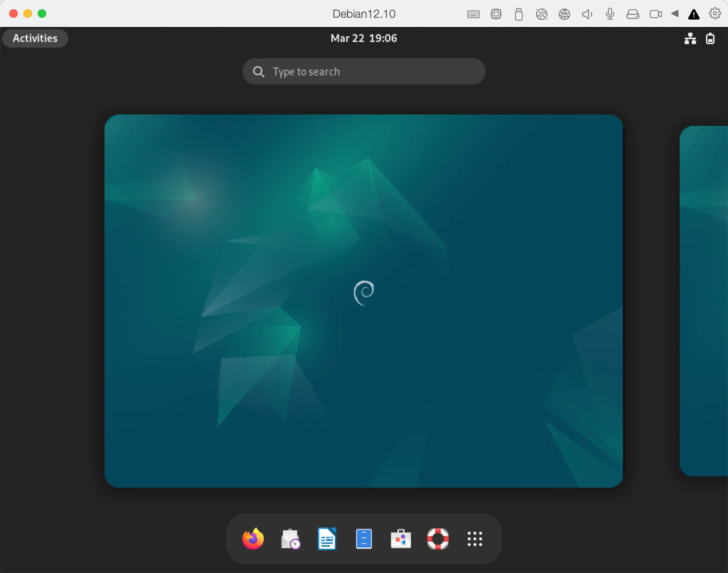Image resolution: width=728 pixels, height=573 pixels.
Task: Focus the Type to search field
Action: click(364, 71)
